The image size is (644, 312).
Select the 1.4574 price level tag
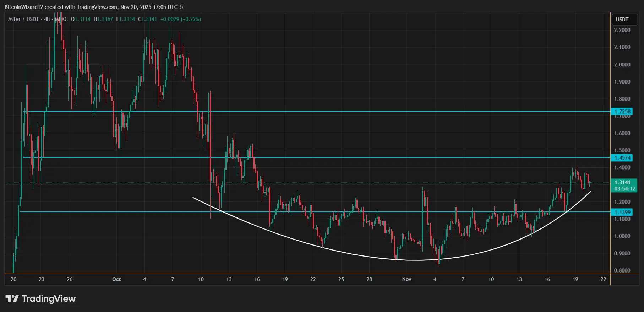click(622, 158)
